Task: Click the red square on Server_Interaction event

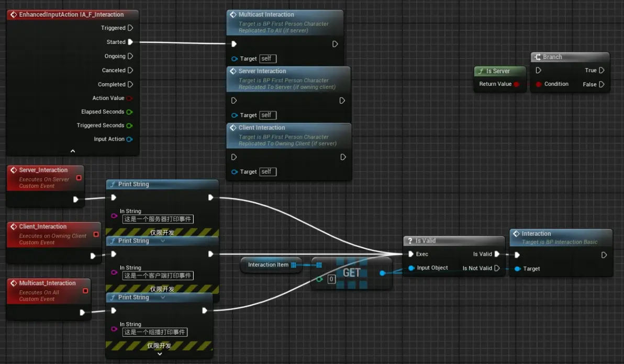Action: click(x=79, y=178)
